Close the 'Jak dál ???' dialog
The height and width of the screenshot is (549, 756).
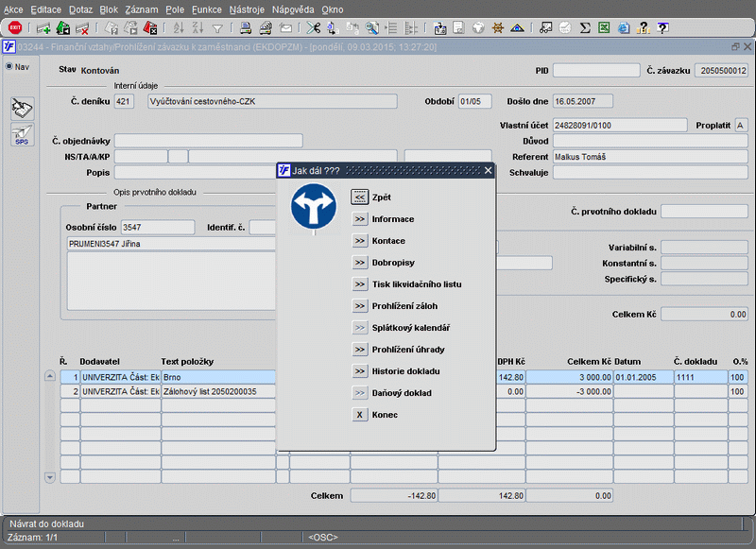488,171
